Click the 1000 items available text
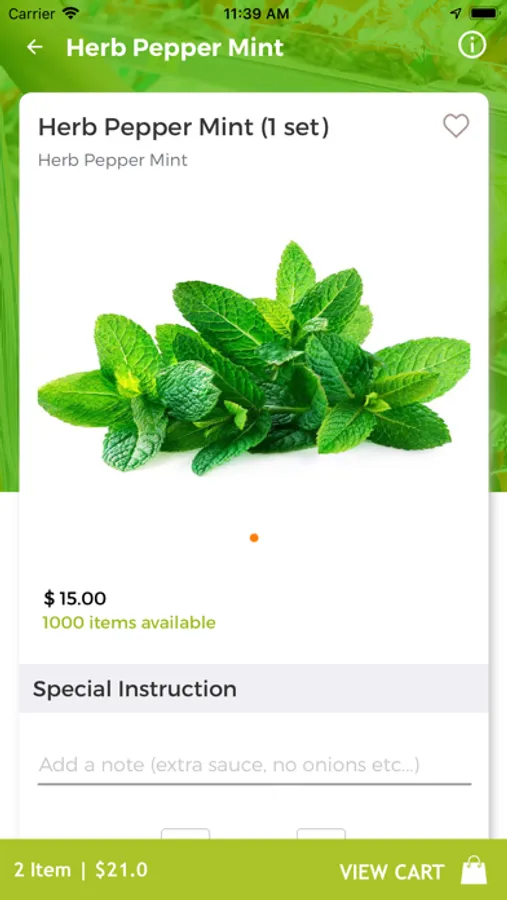 (x=129, y=623)
